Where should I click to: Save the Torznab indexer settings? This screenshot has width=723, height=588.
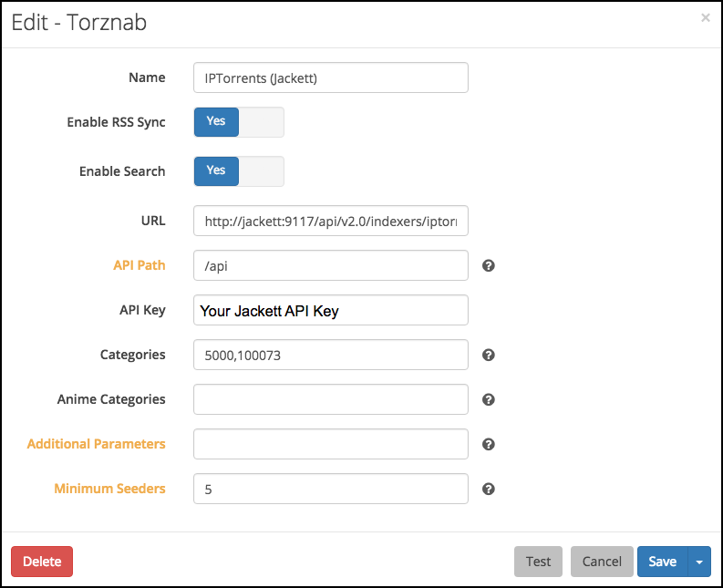click(663, 562)
